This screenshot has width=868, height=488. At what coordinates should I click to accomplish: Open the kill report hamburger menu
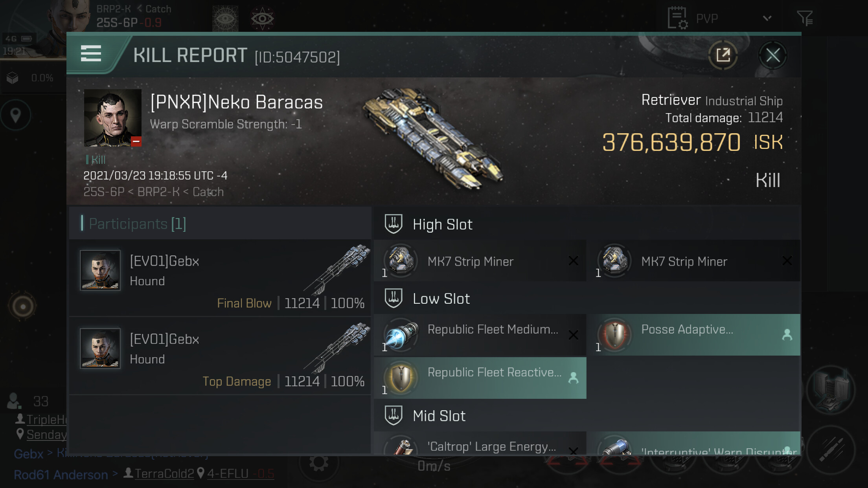[x=91, y=54]
